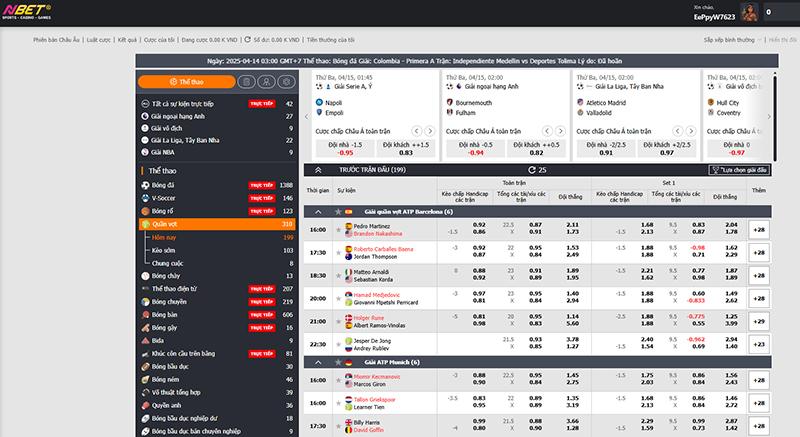Favorite the ATP Barcelona league star

coord(338,212)
